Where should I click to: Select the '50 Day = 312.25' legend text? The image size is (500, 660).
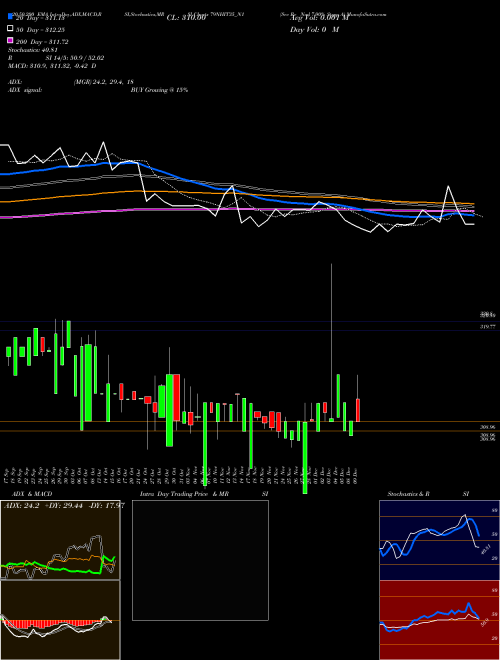[40, 29]
